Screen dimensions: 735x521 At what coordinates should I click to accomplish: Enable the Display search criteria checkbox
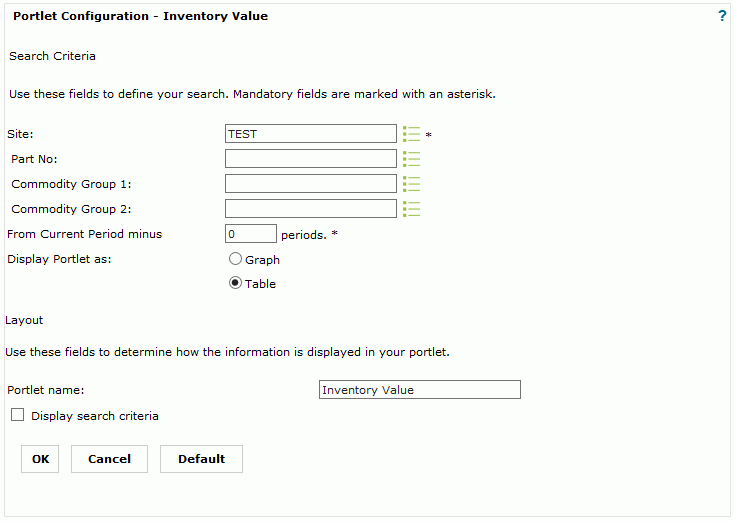[17, 415]
